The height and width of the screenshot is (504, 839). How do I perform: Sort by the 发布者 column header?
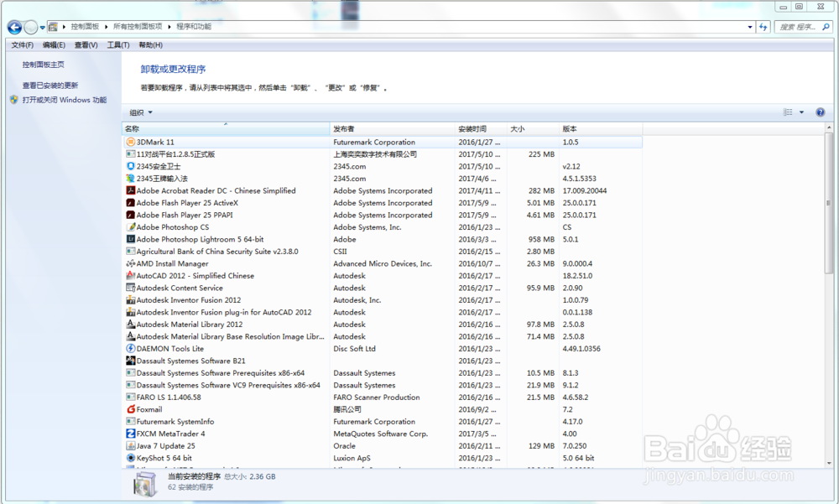(392, 129)
